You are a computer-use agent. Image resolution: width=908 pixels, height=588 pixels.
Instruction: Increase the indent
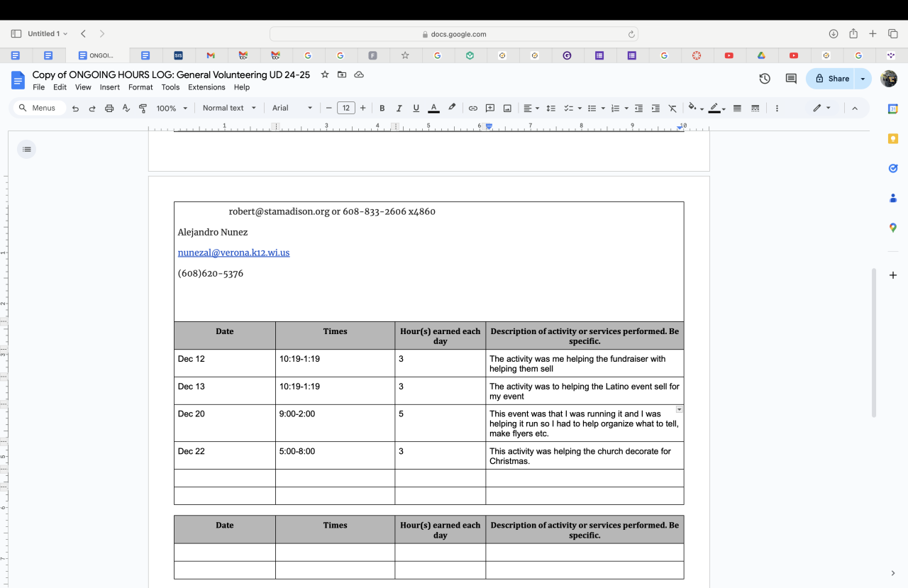click(x=655, y=109)
